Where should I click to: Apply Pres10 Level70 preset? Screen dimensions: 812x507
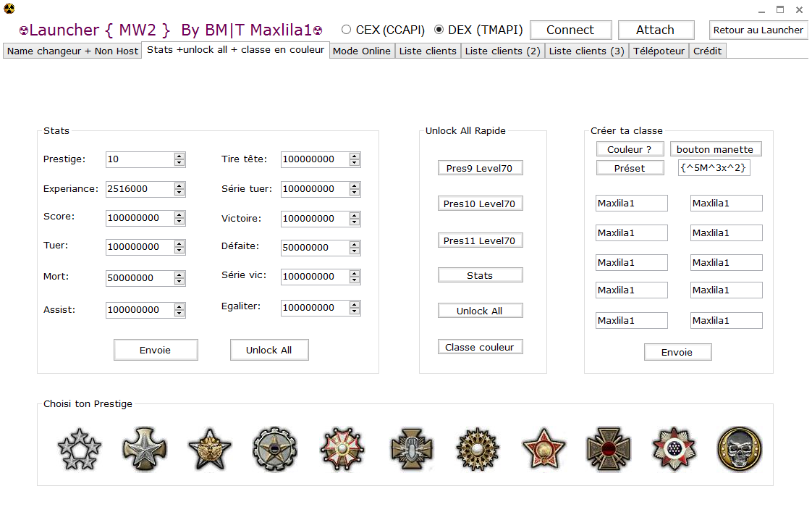pos(480,204)
